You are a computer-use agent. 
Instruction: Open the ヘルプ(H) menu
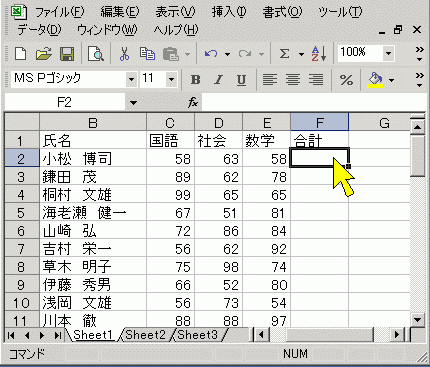[176, 30]
